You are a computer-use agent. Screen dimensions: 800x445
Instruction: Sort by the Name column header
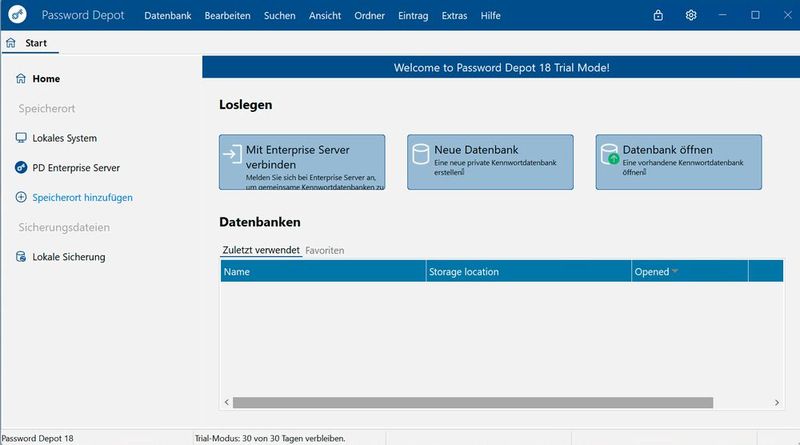323,271
